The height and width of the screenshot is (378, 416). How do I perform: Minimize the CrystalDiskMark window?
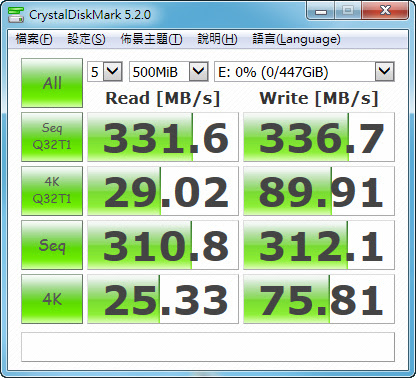pyautogui.click(x=321, y=11)
